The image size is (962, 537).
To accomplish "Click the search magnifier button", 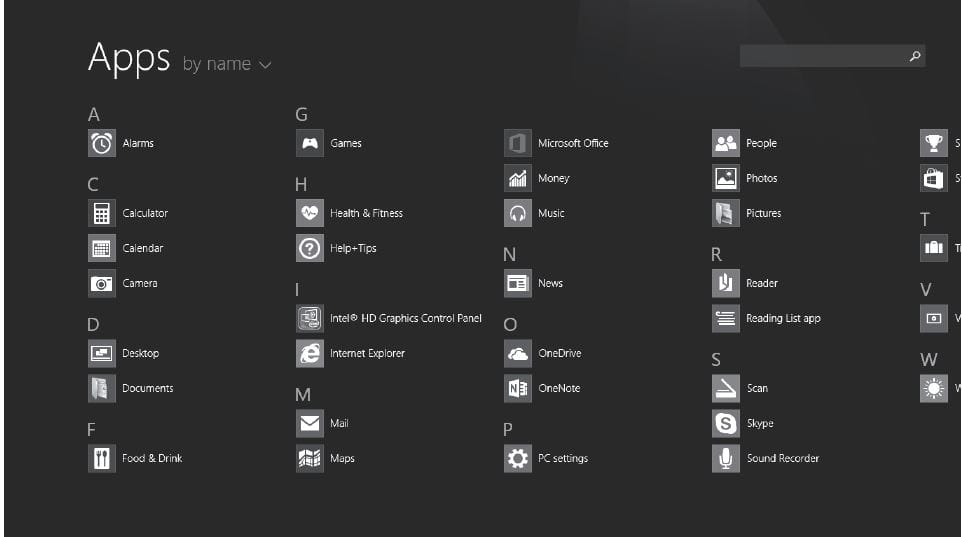I will 915,56.
